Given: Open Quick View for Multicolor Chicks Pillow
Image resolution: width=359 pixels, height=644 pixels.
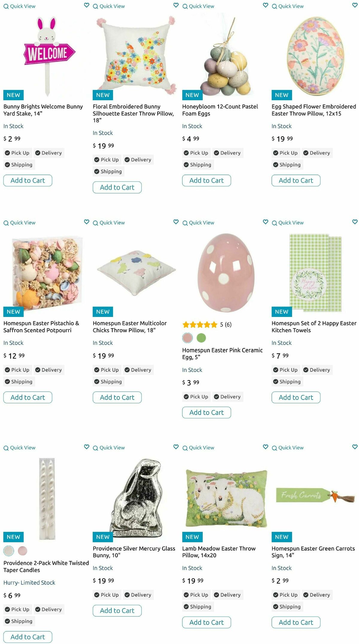Looking at the screenshot, I should 109,223.
